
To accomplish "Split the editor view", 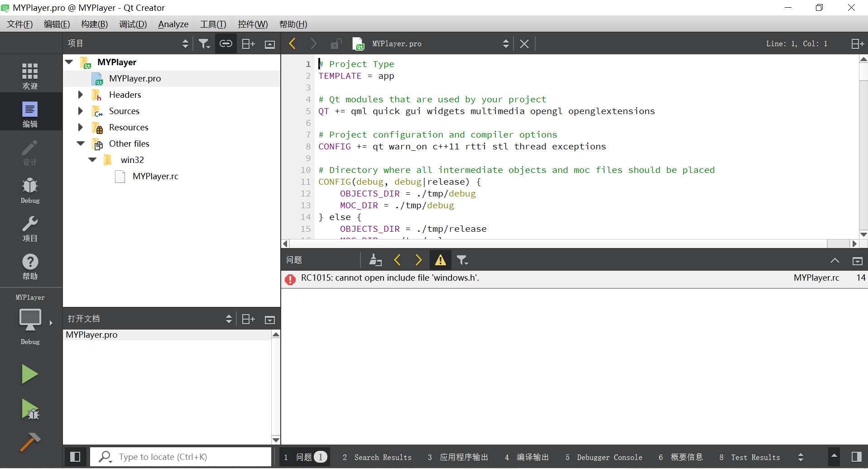I will pyautogui.click(x=858, y=43).
